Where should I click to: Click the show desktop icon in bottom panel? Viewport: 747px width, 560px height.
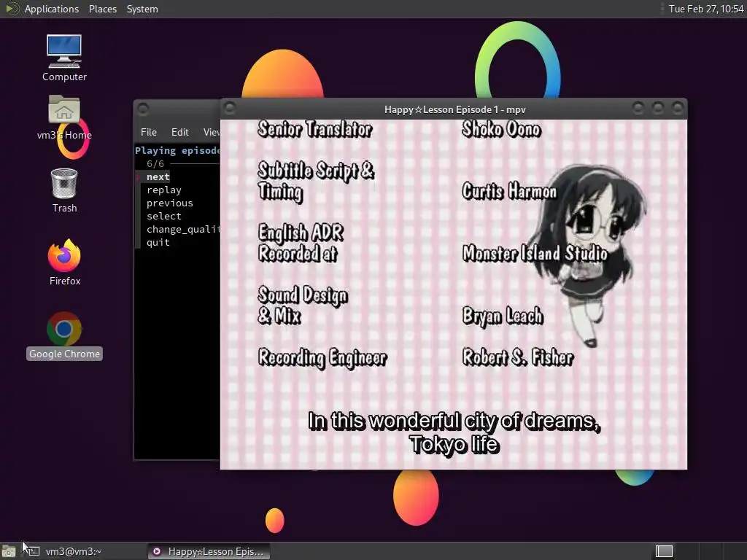point(9,551)
